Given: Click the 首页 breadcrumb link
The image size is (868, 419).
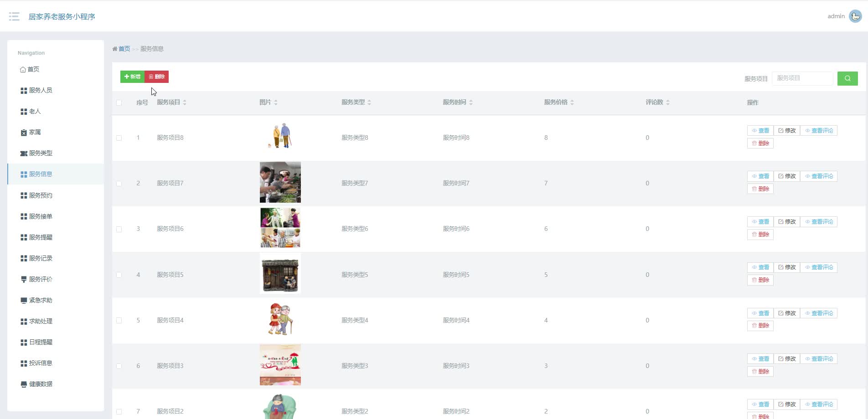Looking at the screenshot, I should coord(124,49).
